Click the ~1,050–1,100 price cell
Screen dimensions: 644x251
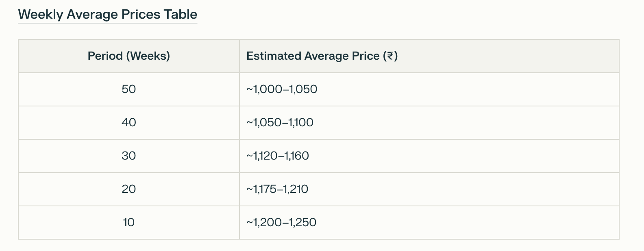click(x=280, y=123)
